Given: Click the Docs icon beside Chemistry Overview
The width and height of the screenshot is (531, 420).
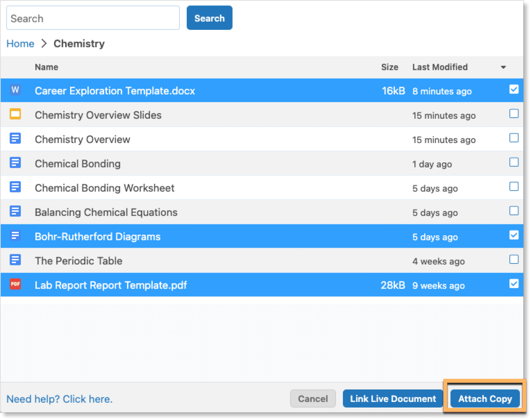Looking at the screenshot, I should (15, 139).
